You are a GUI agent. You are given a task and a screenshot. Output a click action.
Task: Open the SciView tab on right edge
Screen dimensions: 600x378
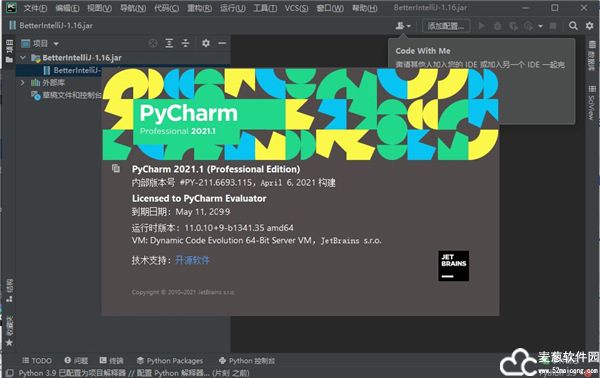[x=592, y=103]
